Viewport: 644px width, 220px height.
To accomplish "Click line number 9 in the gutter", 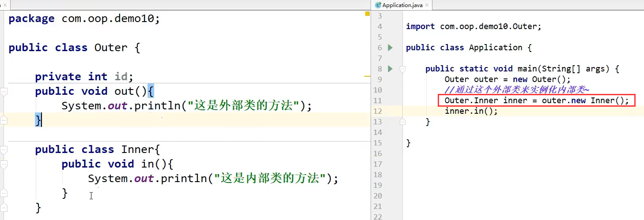I will pos(379,79).
